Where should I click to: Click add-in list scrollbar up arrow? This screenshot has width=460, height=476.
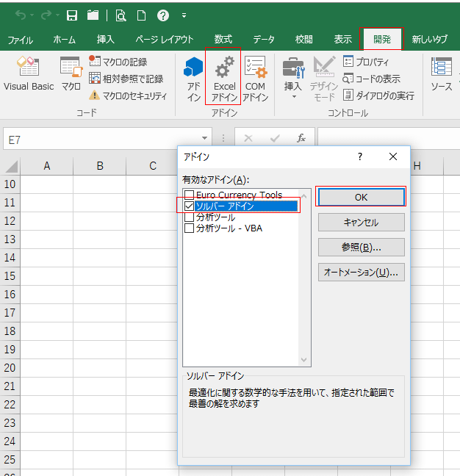[x=303, y=196]
